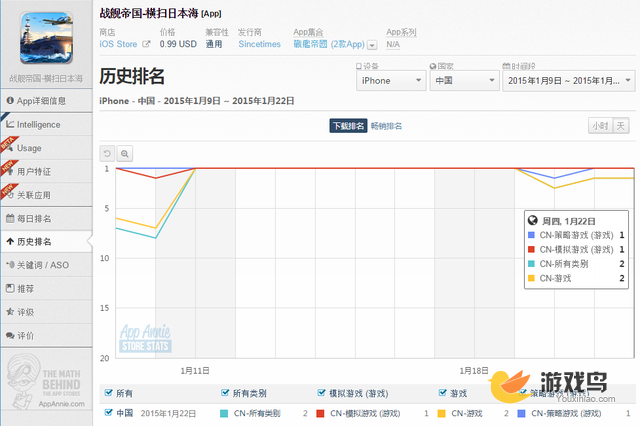Uncheck the 所有类别 checkbox
640x426 pixels.
pos(224,393)
